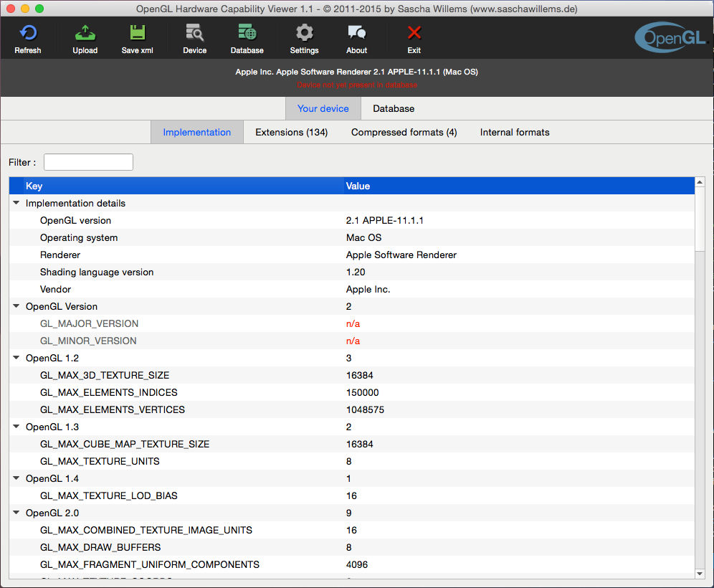Save the report as xml
Image resolution: width=714 pixels, height=588 pixels.
pos(137,38)
